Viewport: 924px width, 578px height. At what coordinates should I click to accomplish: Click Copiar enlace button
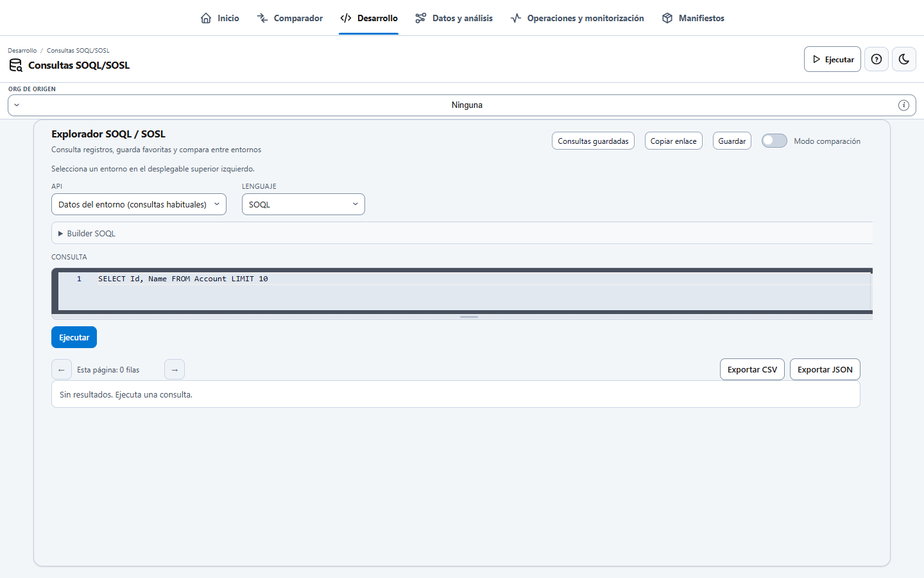673,141
